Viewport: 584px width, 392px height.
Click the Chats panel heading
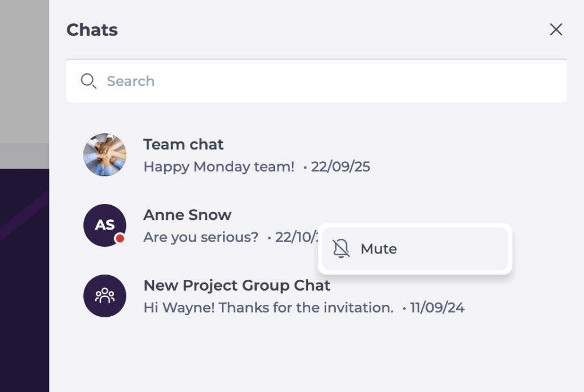point(92,30)
